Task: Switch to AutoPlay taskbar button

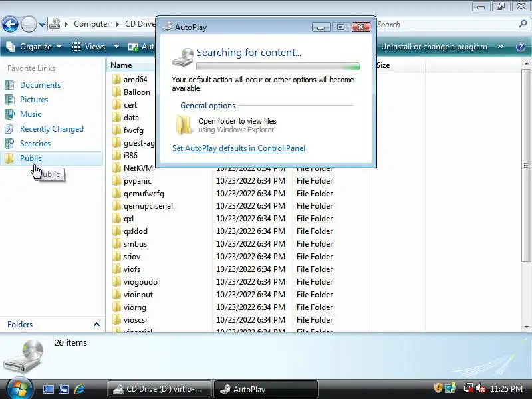Action: tap(265, 389)
